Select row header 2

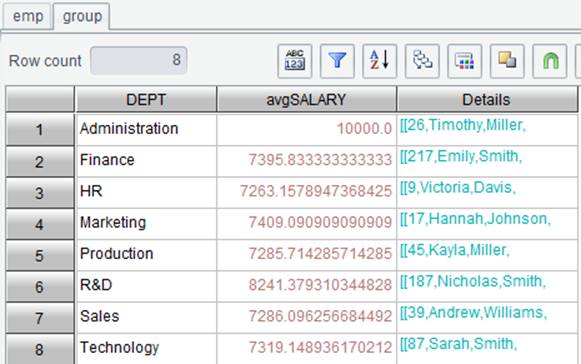click(x=40, y=162)
